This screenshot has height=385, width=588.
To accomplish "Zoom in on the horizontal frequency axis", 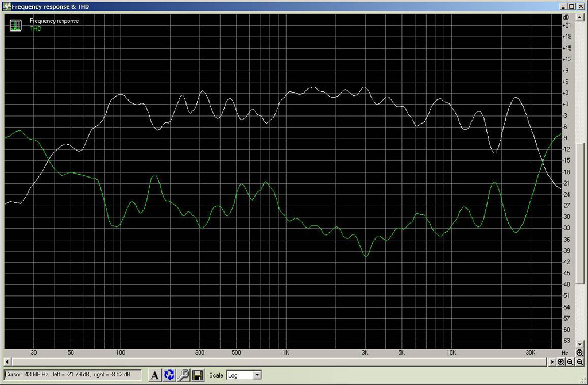I will [560, 362].
